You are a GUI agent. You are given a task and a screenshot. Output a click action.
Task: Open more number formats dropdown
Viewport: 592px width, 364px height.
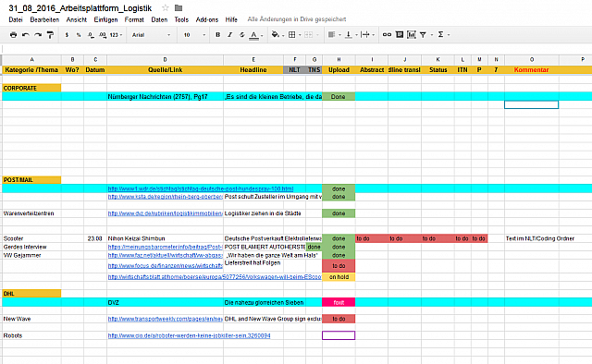tap(116, 35)
